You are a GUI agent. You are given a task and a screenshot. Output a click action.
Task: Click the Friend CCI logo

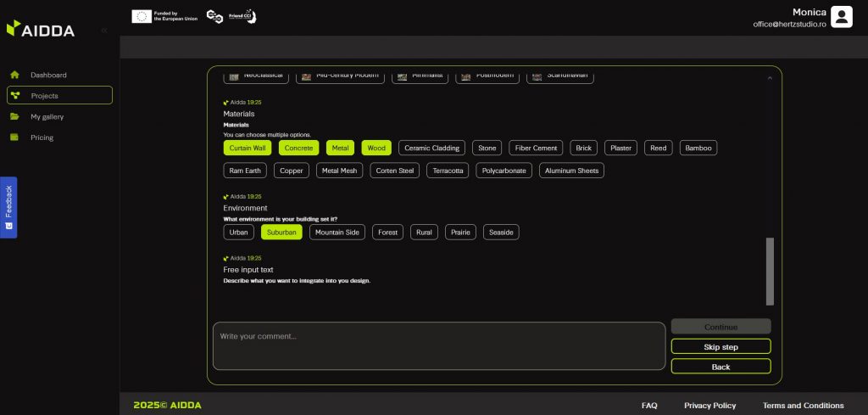242,16
